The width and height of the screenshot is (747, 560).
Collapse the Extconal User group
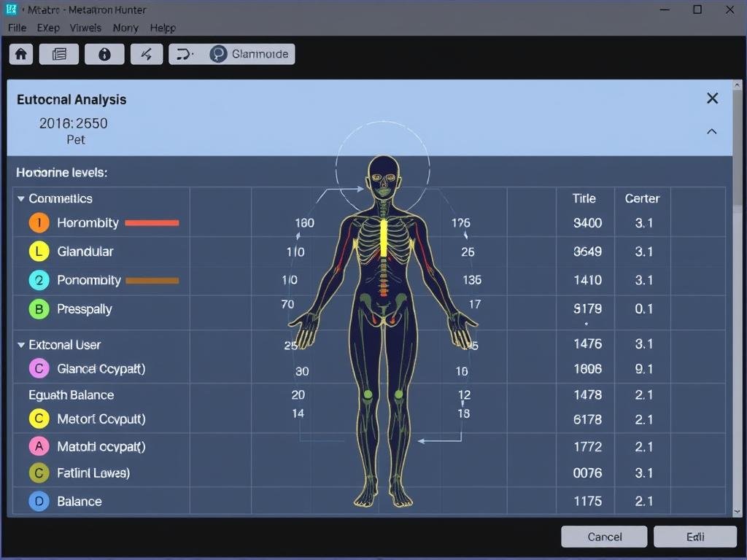coord(21,345)
